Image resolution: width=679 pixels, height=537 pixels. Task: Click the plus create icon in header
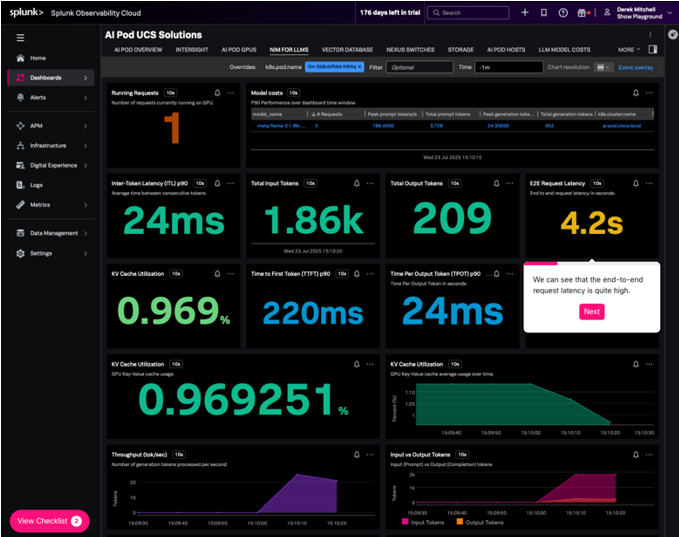pos(525,13)
